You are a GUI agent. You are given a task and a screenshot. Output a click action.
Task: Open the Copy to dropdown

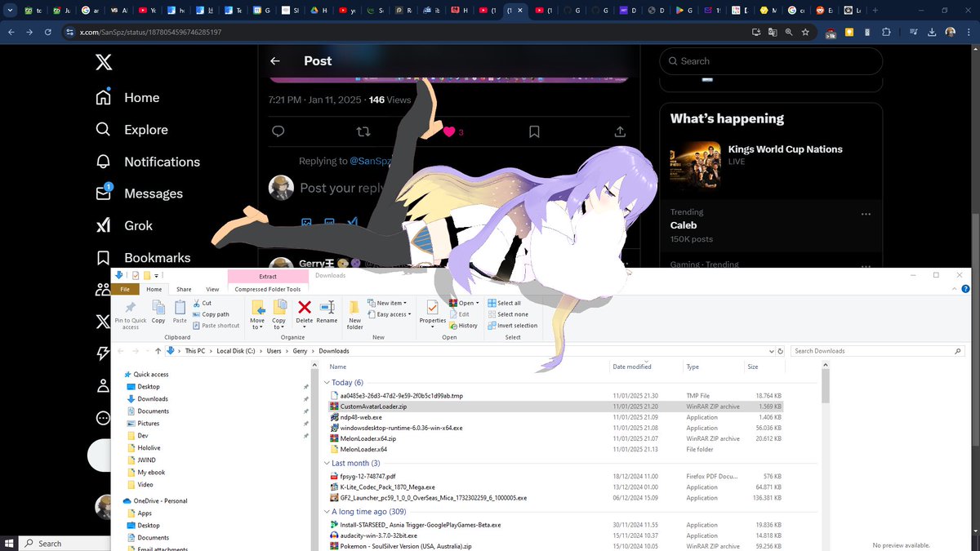279,313
